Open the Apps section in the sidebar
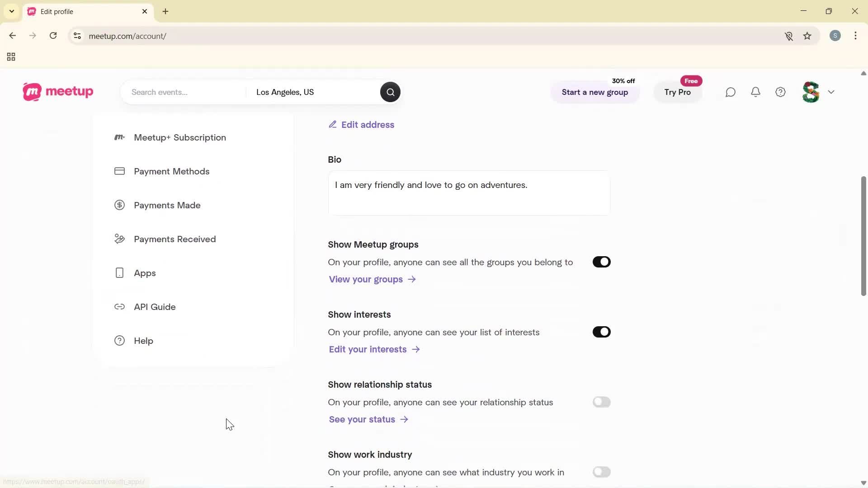The width and height of the screenshot is (868, 488). tap(144, 272)
